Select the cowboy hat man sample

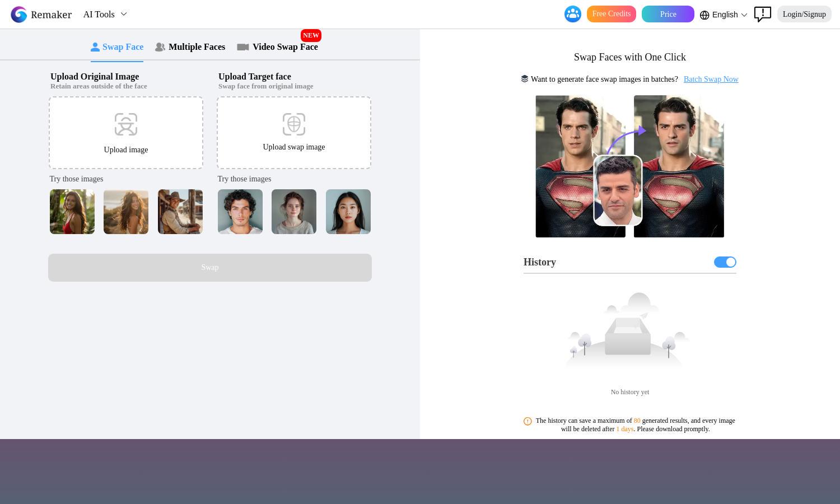coord(180,212)
